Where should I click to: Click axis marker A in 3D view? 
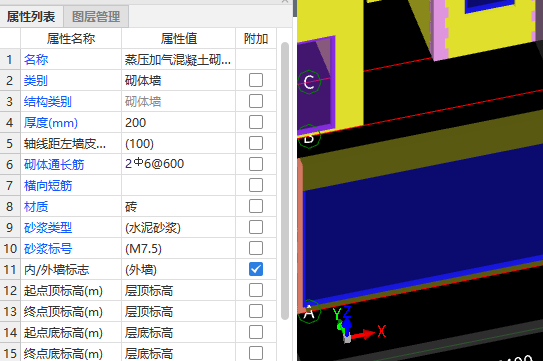[309, 312]
